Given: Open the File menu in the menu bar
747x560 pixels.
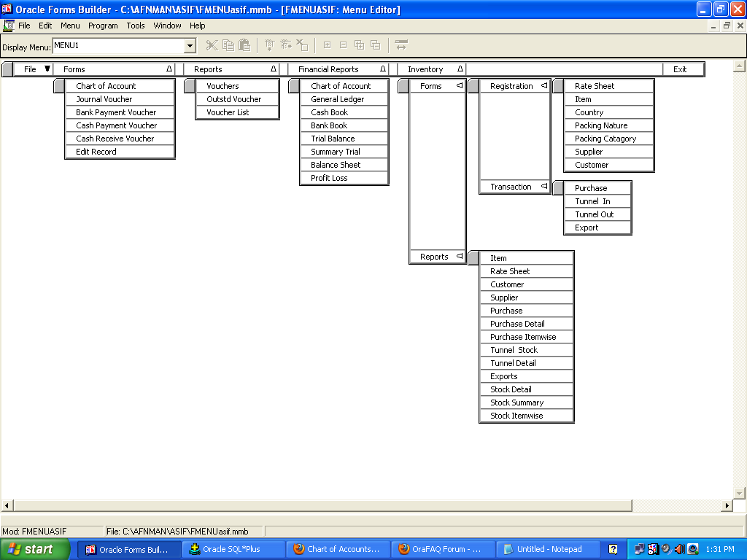Looking at the screenshot, I should pos(24,26).
